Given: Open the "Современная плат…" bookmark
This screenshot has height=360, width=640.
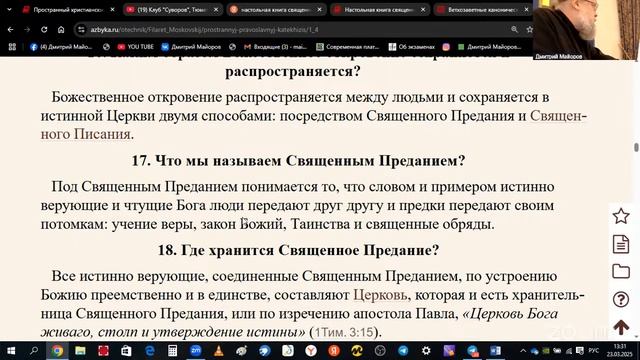Looking at the screenshot, I should (x=347, y=47).
